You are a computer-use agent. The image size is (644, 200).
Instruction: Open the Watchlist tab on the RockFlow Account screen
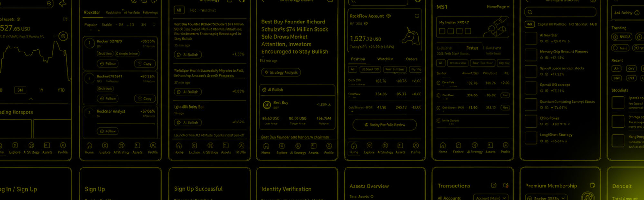385,59
